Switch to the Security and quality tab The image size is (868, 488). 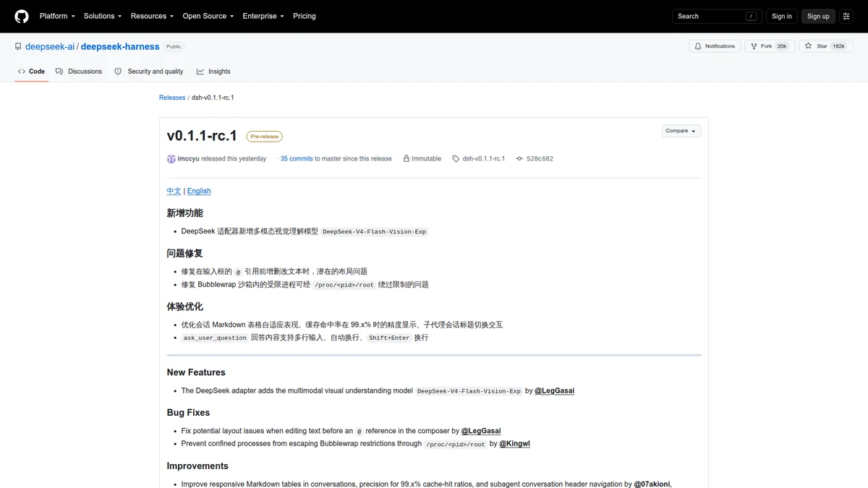tap(149, 72)
